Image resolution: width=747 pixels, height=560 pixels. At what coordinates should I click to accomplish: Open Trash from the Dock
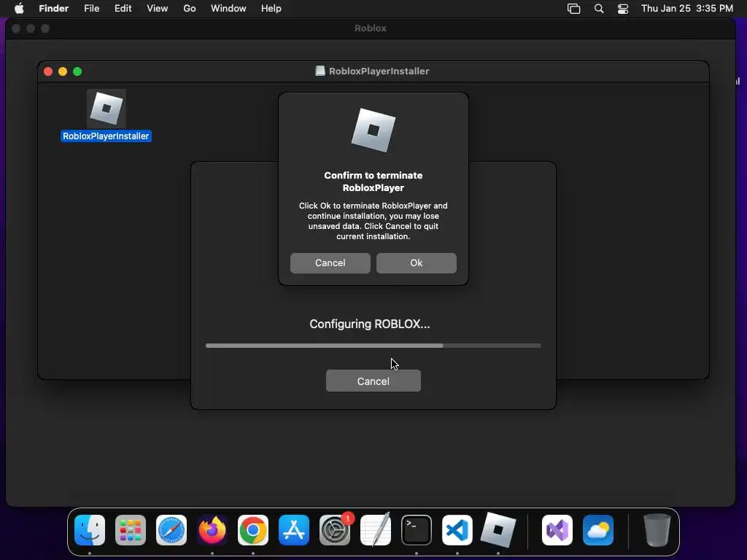(x=657, y=530)
